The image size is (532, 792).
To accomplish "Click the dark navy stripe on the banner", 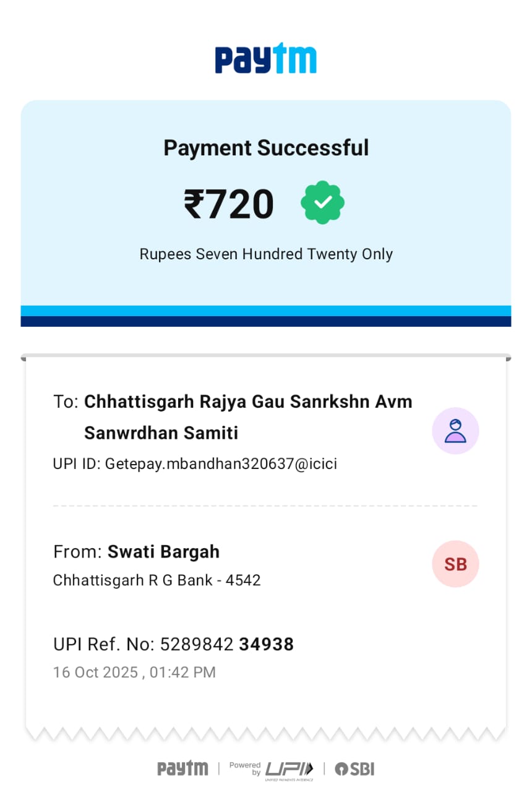I will [266, 321].
